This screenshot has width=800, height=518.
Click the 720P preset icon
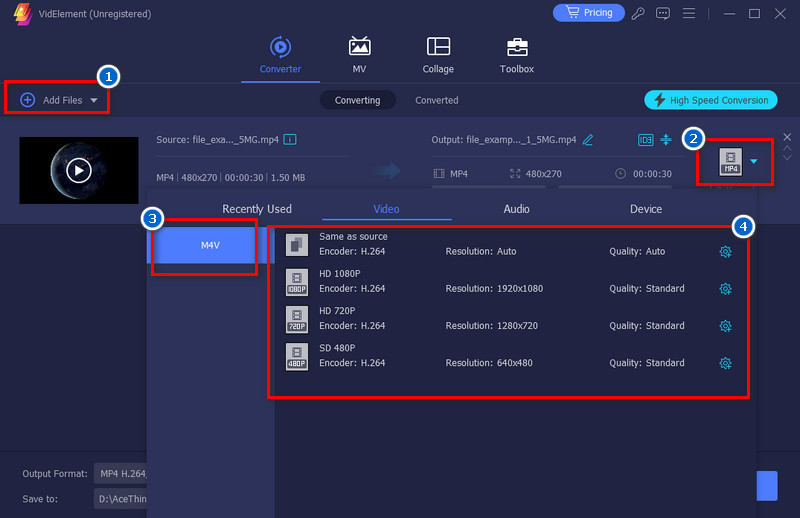(296, 319)
